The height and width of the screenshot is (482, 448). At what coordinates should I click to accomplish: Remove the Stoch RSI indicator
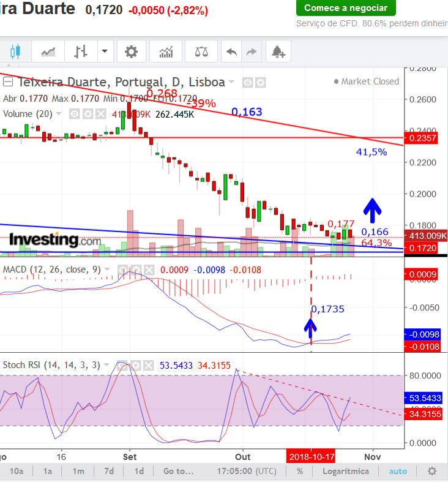148,366
